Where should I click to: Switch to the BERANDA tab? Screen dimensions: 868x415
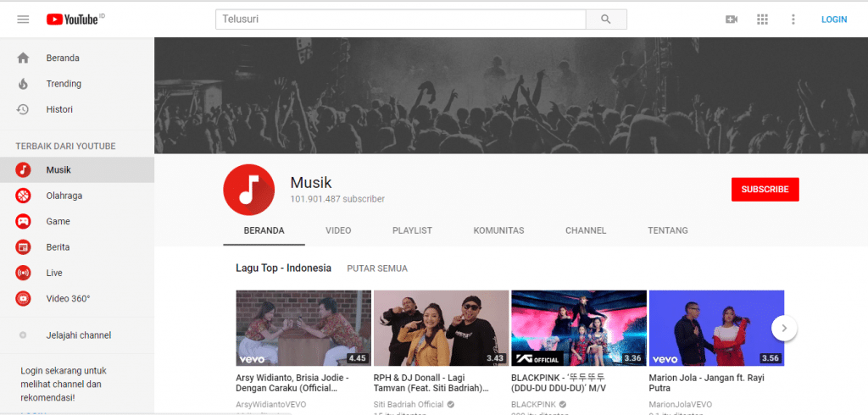pyautogui.click(x=264, y=230)
